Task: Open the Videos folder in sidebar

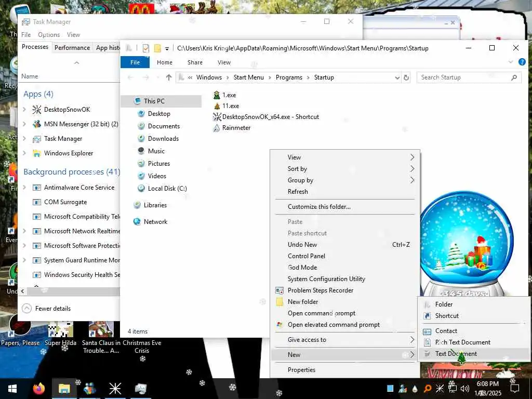Action: point(157,176)
